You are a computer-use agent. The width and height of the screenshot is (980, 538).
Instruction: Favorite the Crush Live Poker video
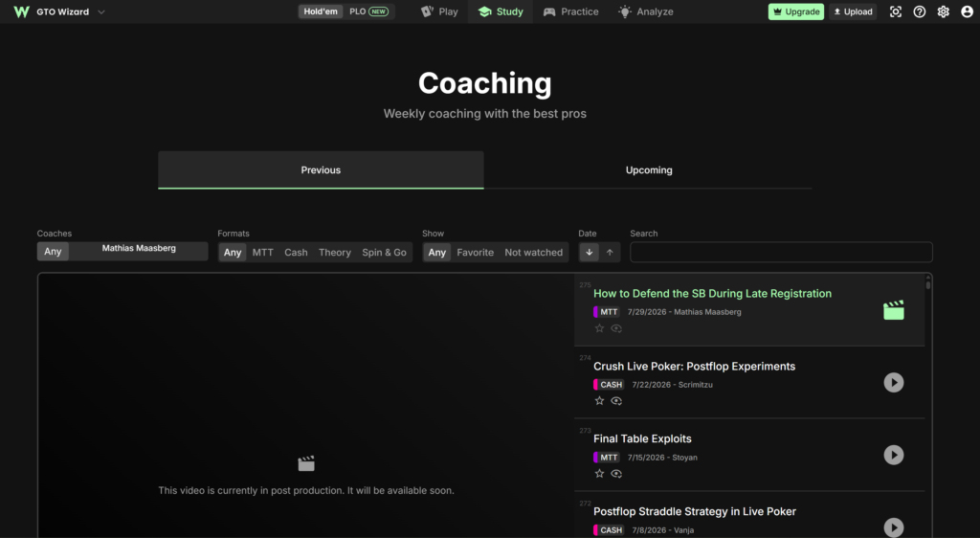(599, 401)
